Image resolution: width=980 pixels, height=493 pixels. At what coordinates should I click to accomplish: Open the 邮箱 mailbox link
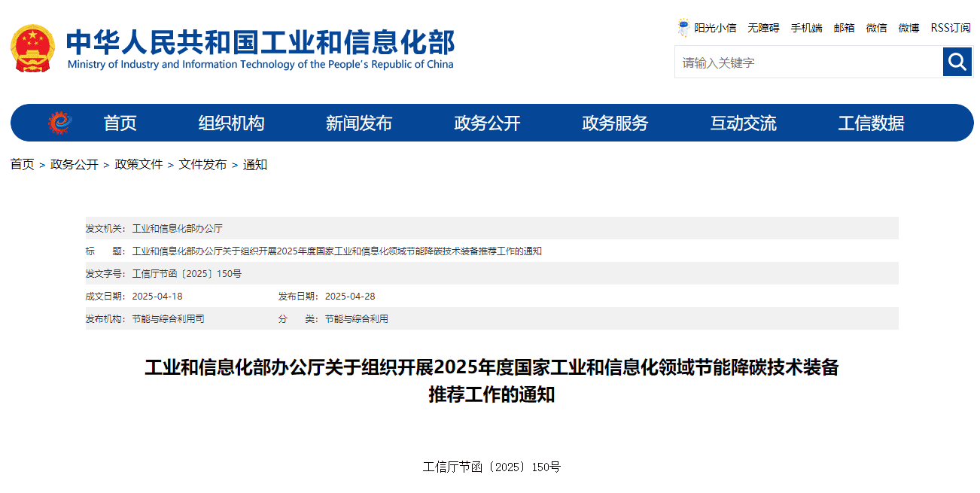coord(844,28)
